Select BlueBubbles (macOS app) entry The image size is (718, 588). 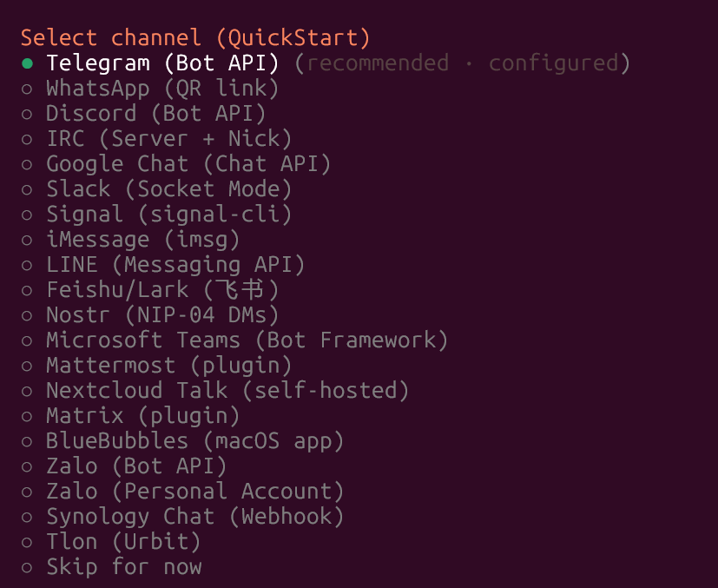[x=194, y=441]
